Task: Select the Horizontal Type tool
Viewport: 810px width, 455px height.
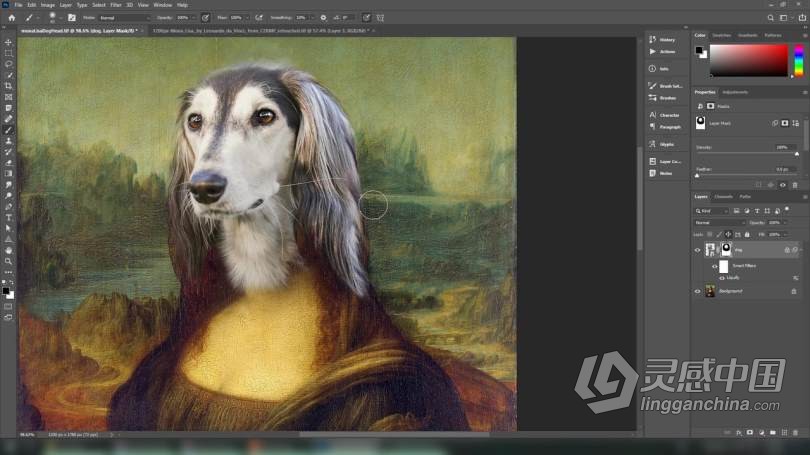Action: pyautogui.click(x=8, y=217)
